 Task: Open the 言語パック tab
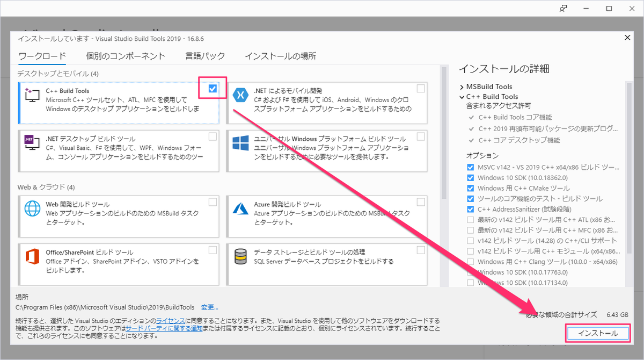(206, 55)
